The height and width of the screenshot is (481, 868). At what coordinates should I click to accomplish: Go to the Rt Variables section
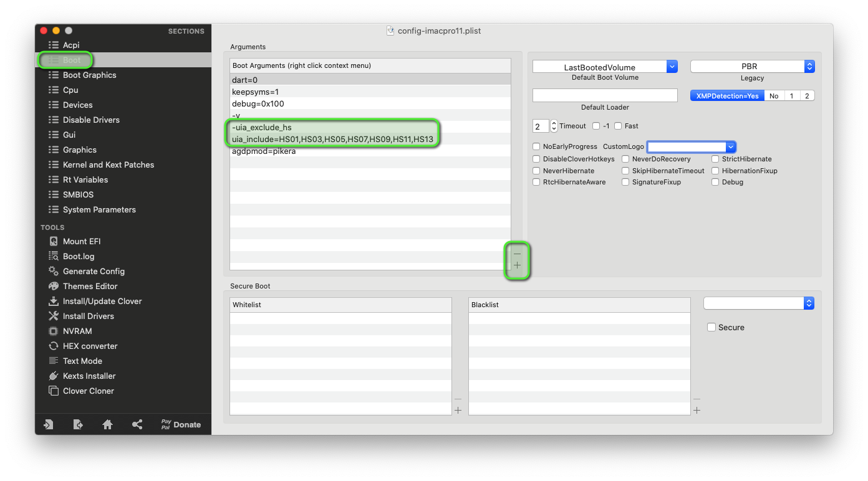[x=123, y=179]
